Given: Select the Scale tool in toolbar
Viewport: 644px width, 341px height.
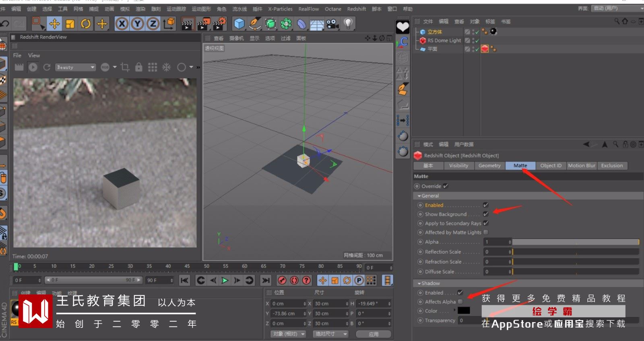Looking at the screenshot, I should (x=70, y=24).
